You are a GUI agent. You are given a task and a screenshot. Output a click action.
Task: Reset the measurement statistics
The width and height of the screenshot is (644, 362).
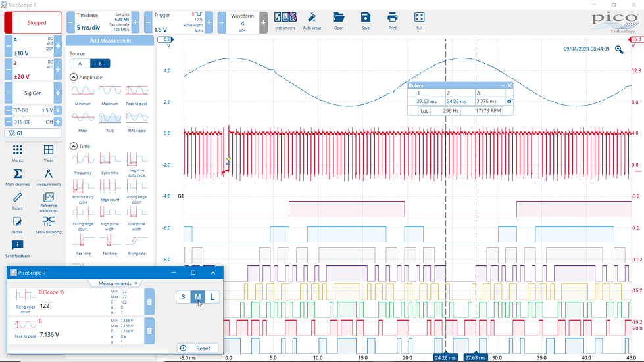click(197, 348)
